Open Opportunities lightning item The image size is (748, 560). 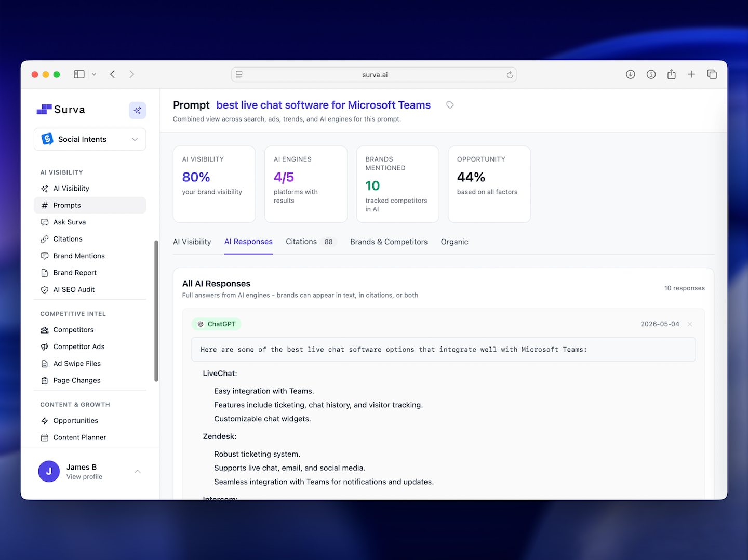click(90, 421)
